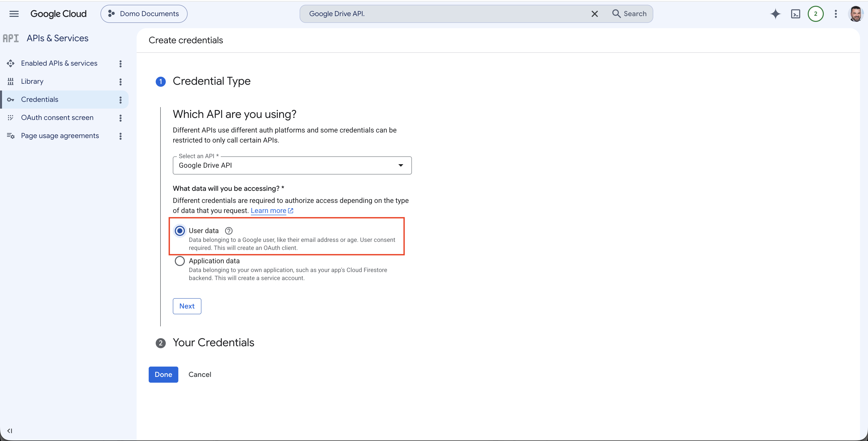Select Credentials in sidebar
The width and height of the screenshot is (868, 441).
[39, 100]
